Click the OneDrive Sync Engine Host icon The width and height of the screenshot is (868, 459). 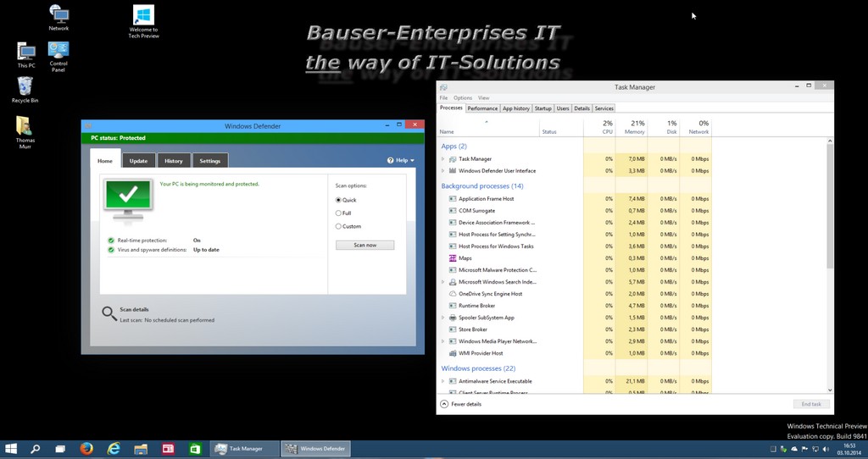coord(453,294)
